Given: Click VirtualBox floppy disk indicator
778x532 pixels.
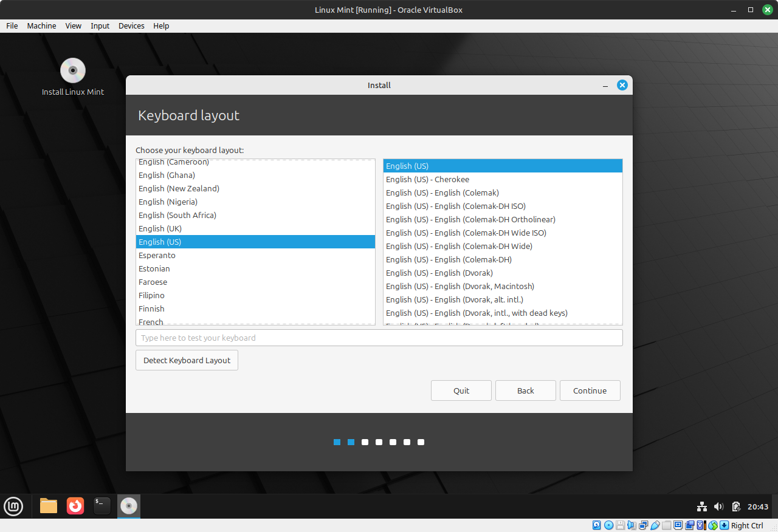Looking at the screenshot, I should 620,525.
